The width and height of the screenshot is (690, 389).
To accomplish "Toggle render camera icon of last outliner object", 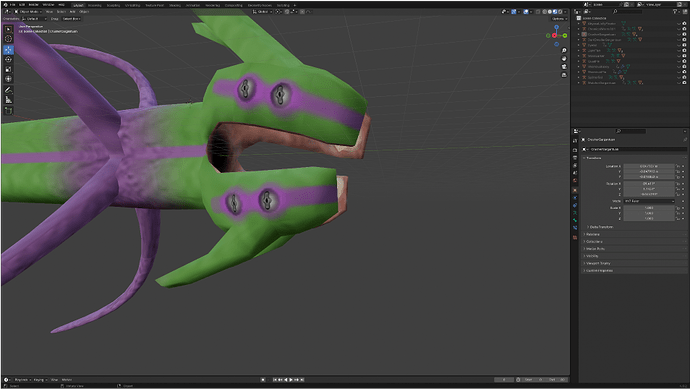I will (x=684, y=83).
